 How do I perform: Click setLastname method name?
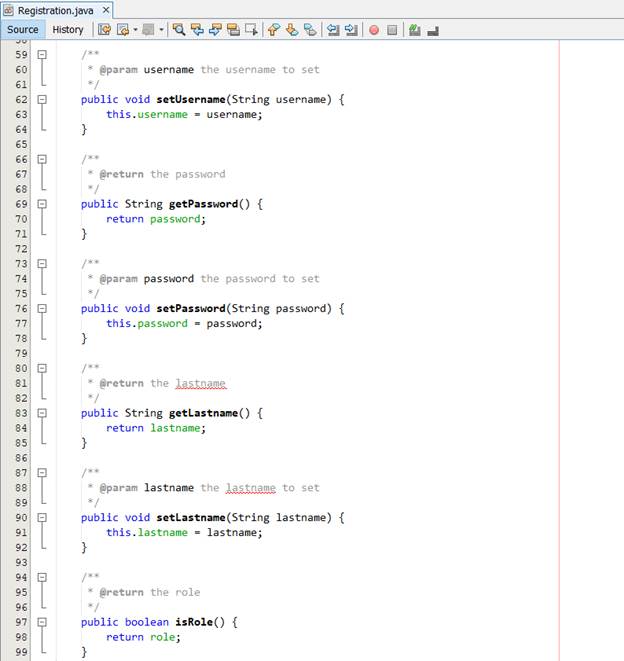click(191, 518)
